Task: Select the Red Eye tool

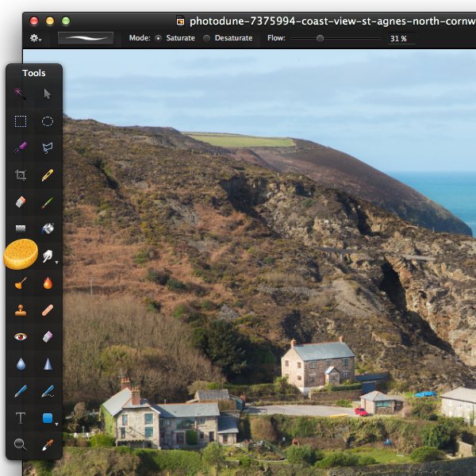Action: pos(21,336)
